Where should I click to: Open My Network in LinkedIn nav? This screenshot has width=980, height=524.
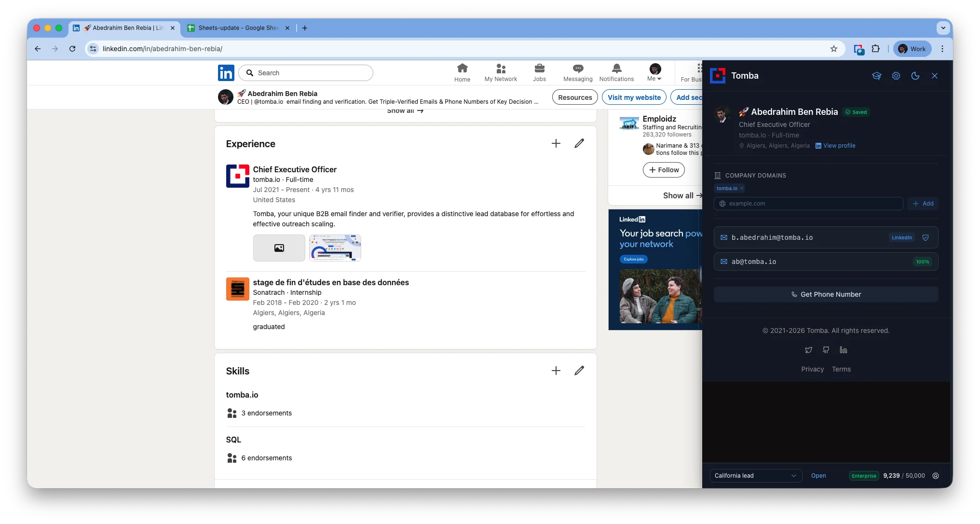pos(501,73)
